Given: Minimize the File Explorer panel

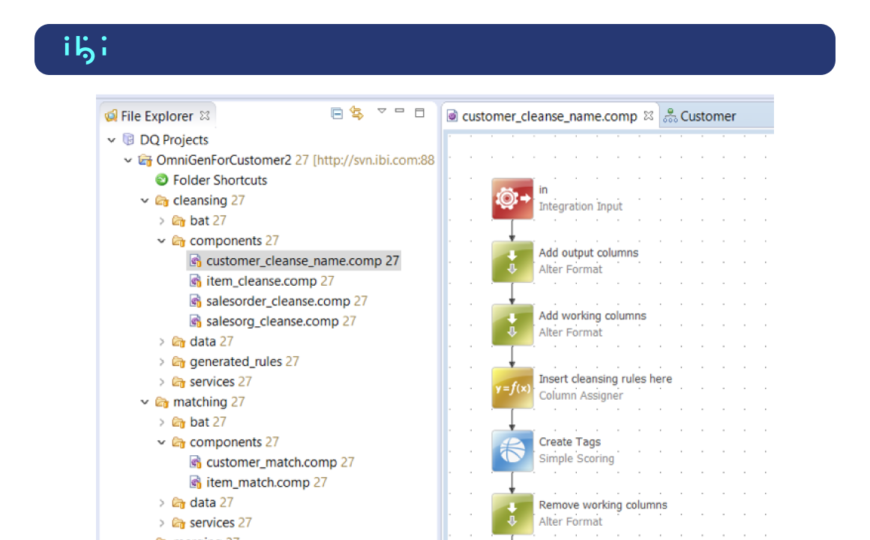Looking at the screenshot, I should coord(399,111).
